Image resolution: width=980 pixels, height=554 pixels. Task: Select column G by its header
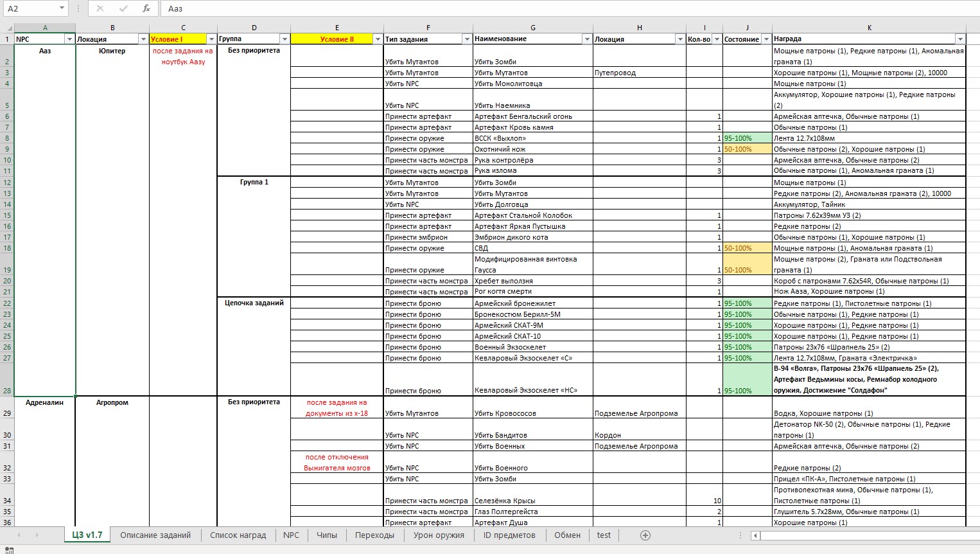pyautogui.click(x=533, y=28)
